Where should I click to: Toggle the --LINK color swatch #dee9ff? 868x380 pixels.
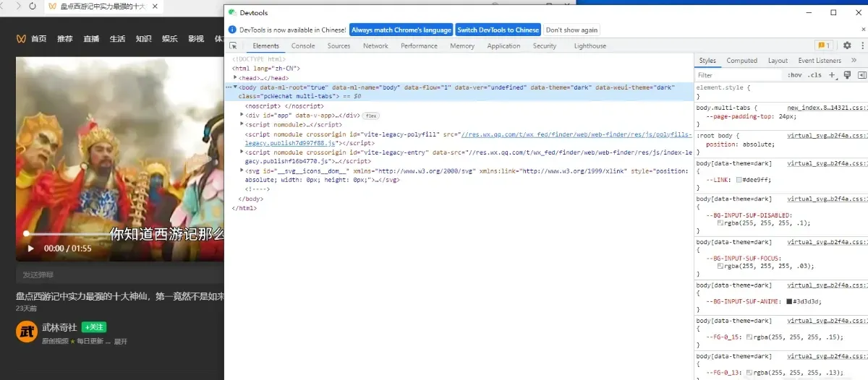coord(739,179)
